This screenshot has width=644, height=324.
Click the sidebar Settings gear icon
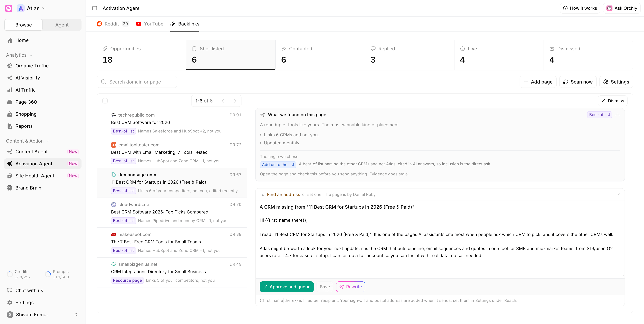pyautogui.click(x=10, y=303)
